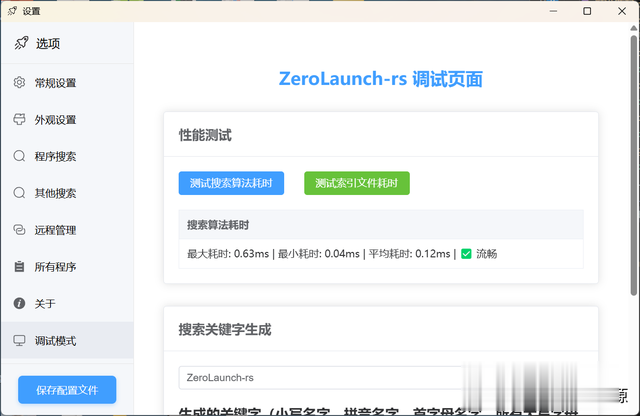
Task: Click the ZeroLaunch-rs 调试页面 heading
Action: click(381, 79)
